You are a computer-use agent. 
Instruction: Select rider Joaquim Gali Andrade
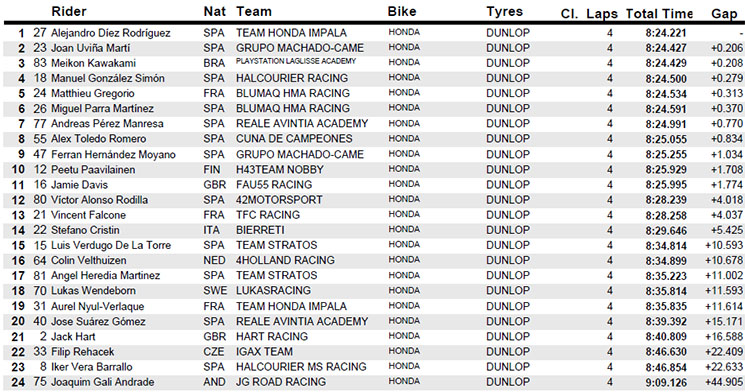click(102, 382)
